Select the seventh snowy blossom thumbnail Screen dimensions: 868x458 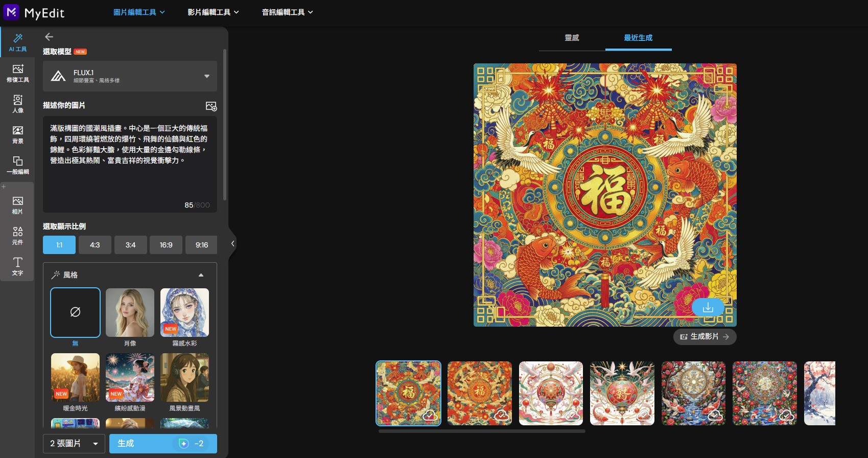point(819,393)
